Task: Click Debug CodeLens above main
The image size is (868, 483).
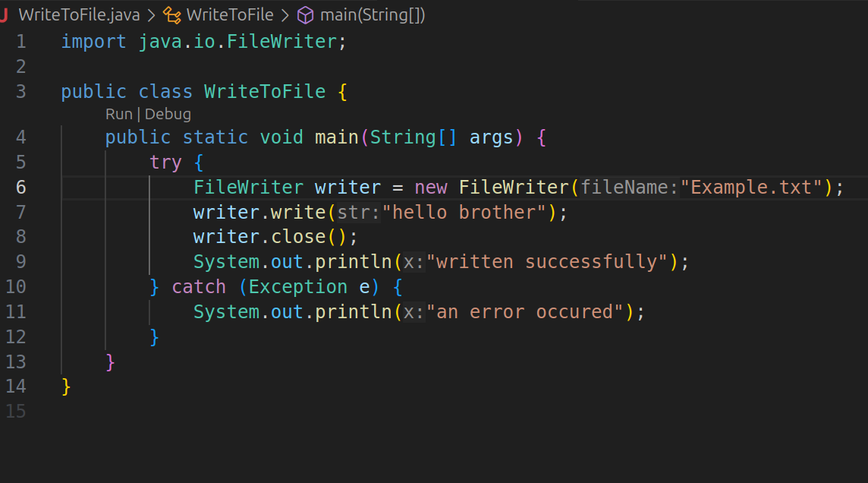Action: coord(168,114)
